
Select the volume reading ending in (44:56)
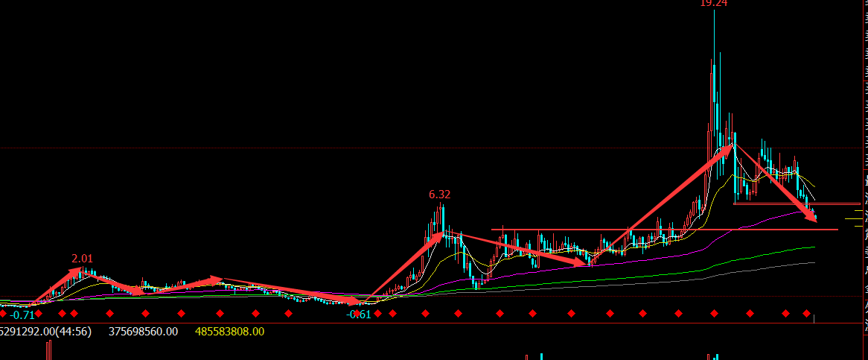pyautogui.click(x=45, y=332)
